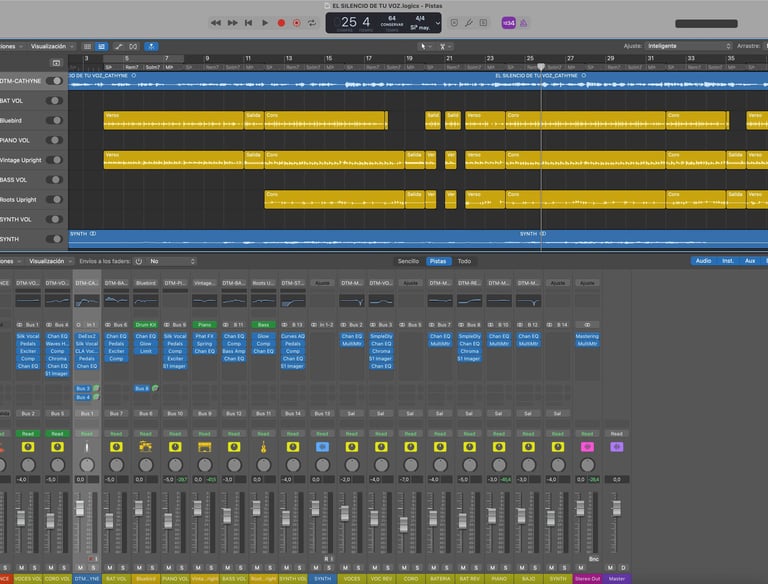The image size is (768, 584).
Task: Open drum kit icon on Bluebird channel
Action: [x=146, y=446]
